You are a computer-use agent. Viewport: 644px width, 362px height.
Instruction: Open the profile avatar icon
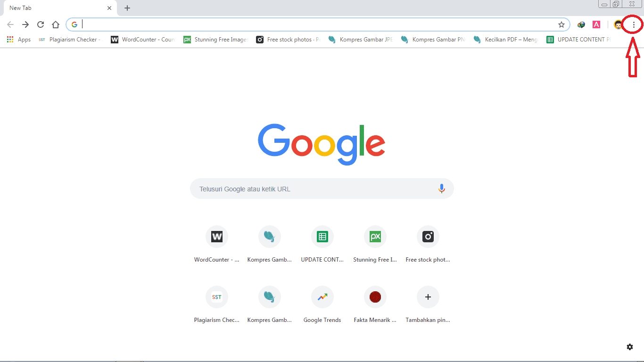(618, 25)
